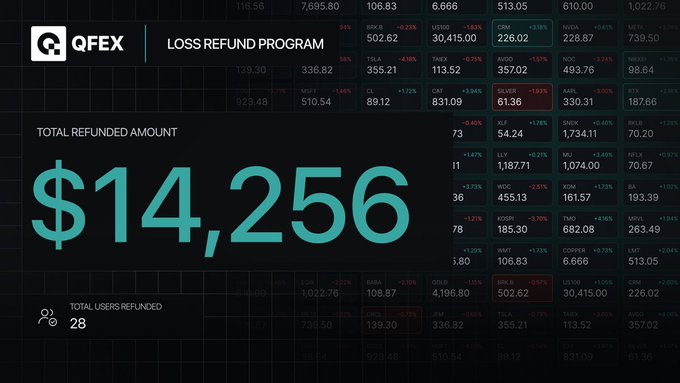Select the TMO ticker card at 682.08
The width and height of the screenshot is (680, 383).
point(588,224)
